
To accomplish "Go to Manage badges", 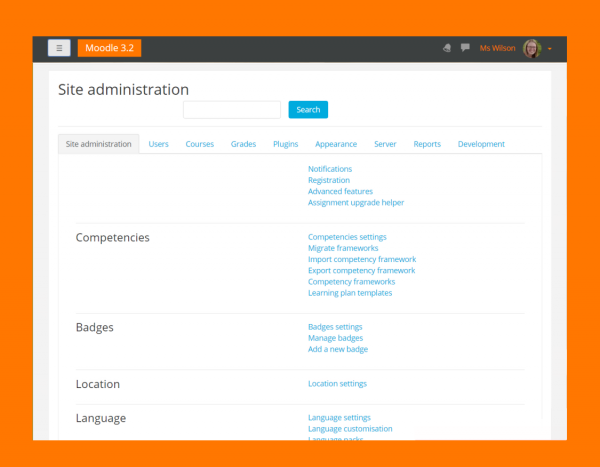I will click(335, 338).
